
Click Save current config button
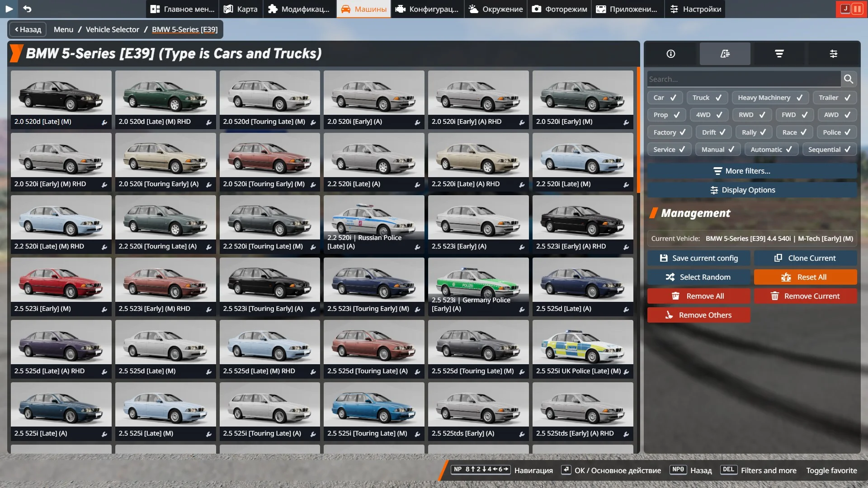699,258
